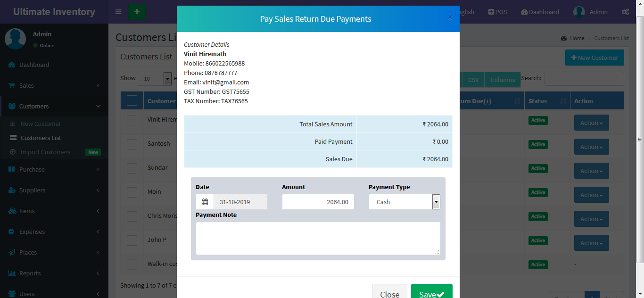
Task: Click the Payment Note text area
Action: pyautogui.click(x=318, y=238)
